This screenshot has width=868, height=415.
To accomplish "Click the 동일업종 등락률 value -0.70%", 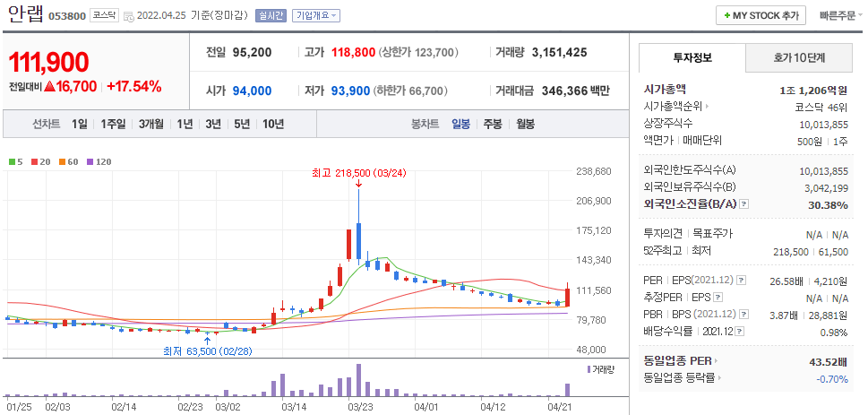I will pyautogui.click(x=832, y=379).
